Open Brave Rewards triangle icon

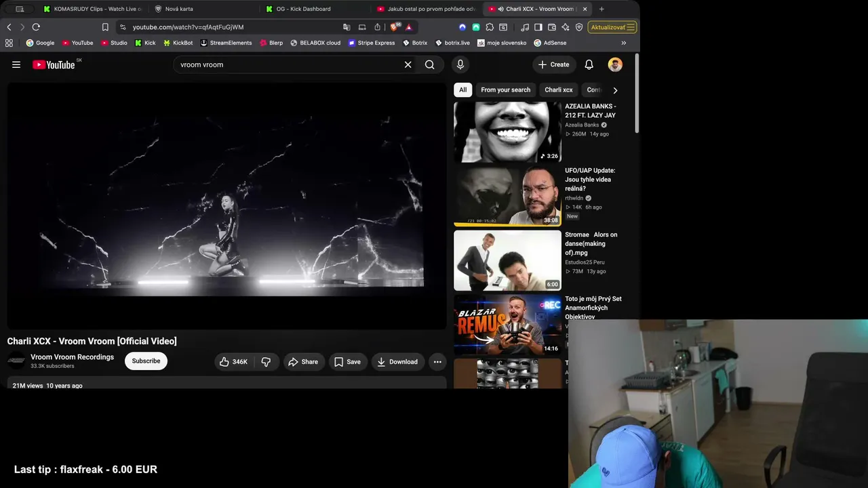(x=409, y=27)
